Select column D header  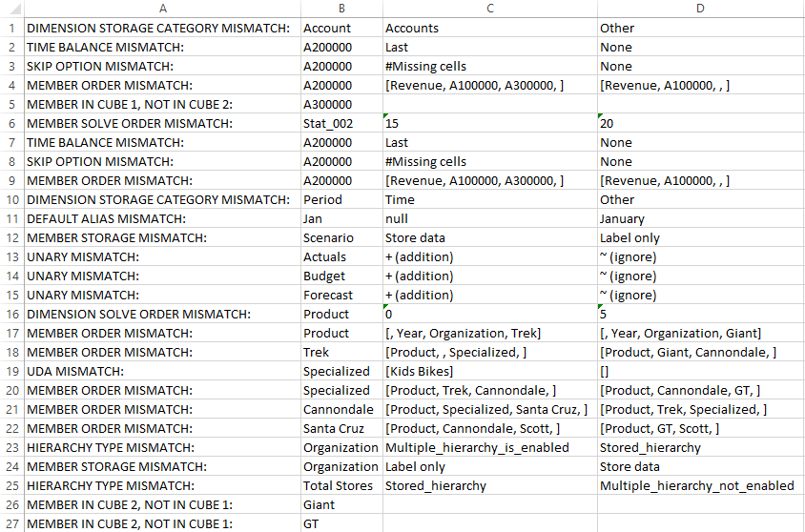[701, 9]
